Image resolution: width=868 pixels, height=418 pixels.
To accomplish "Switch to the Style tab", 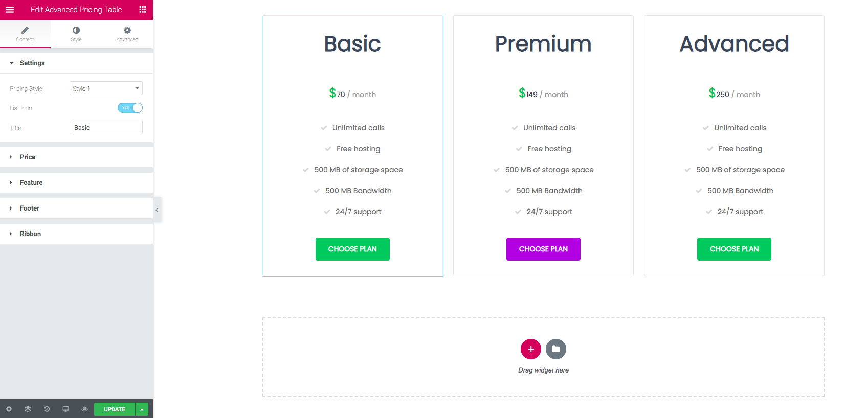I will pyautogui.click(x=76, y=34).
